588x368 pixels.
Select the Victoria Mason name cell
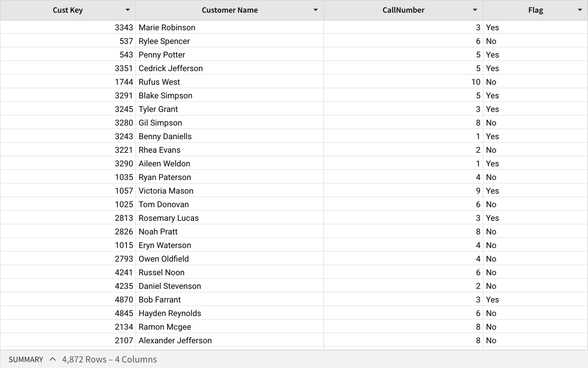230,190
